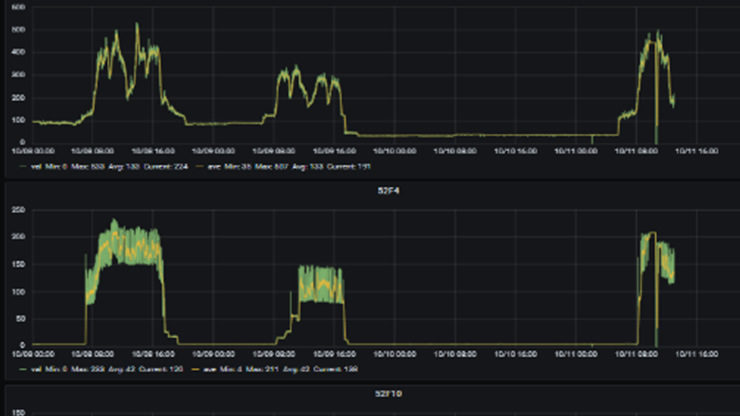Click the 500 y-axis label on top chart
The image size is (740, 416).
(x=18, y=29)
